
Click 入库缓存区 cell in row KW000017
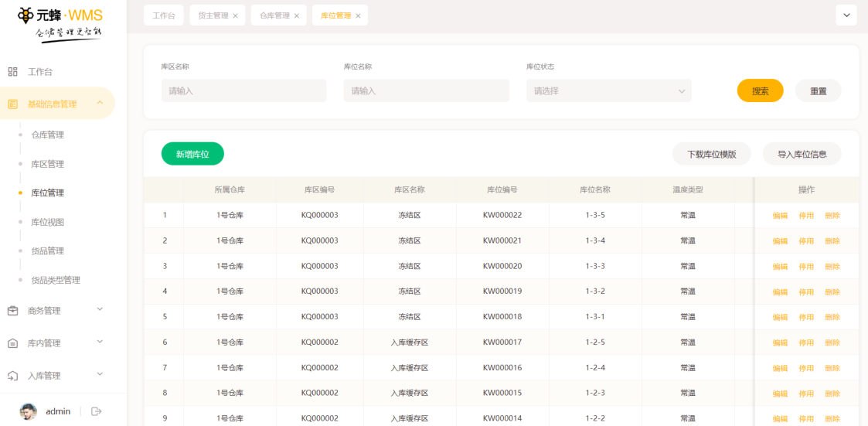[x=410, y=343]
